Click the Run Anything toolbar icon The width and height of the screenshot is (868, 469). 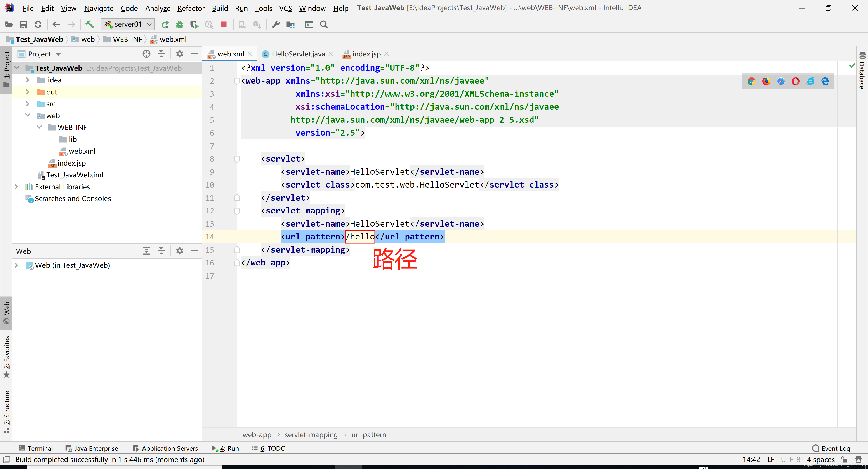pyautogui.click(x=309, y=24)
